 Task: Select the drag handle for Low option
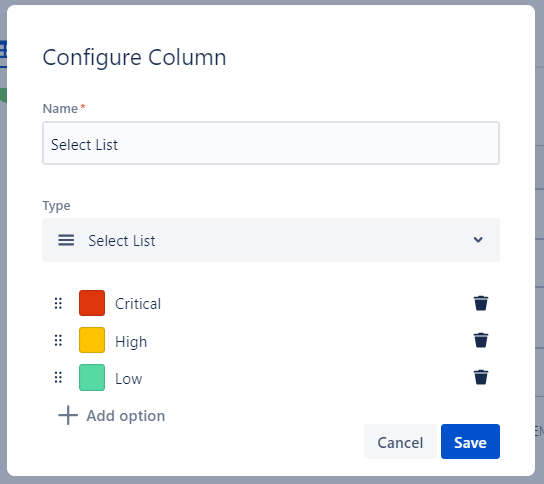pos(58,377)
